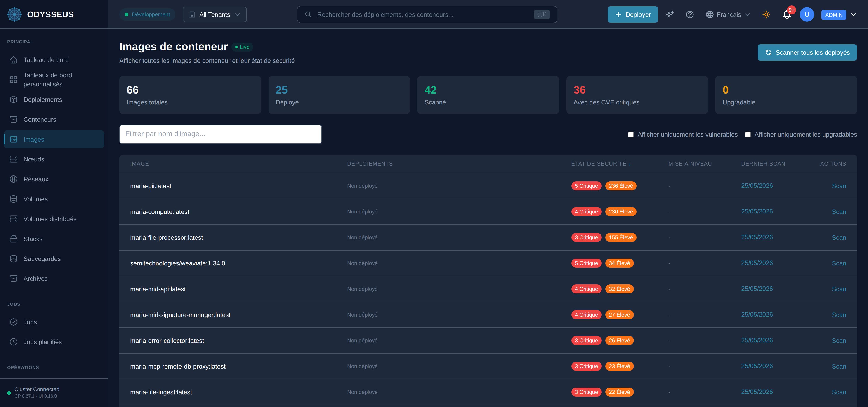This screenshot has width=868, height=407.
Task: Click the Jobs planifiés clock icon
Action: coord(14,342)
